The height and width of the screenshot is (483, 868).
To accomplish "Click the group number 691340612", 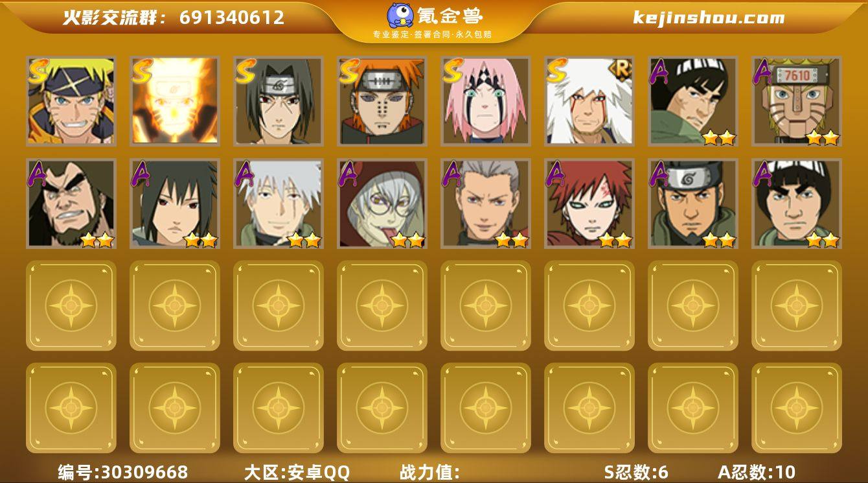I will tap(232, 18).
